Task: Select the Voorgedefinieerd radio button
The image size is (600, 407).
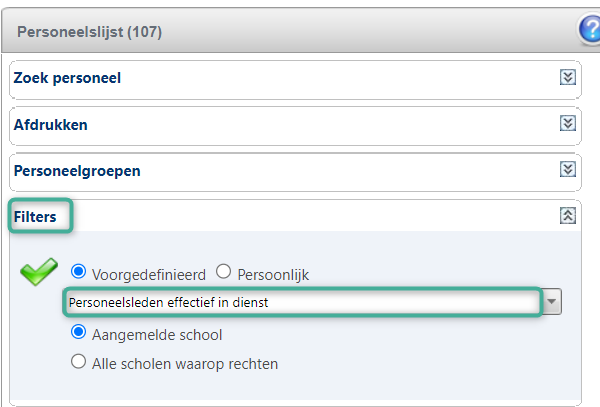Action: [x=78, y=272]
